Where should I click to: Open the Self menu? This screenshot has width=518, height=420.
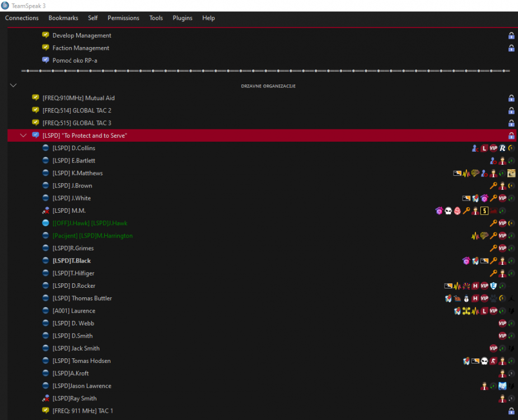[x=93, y=18]
